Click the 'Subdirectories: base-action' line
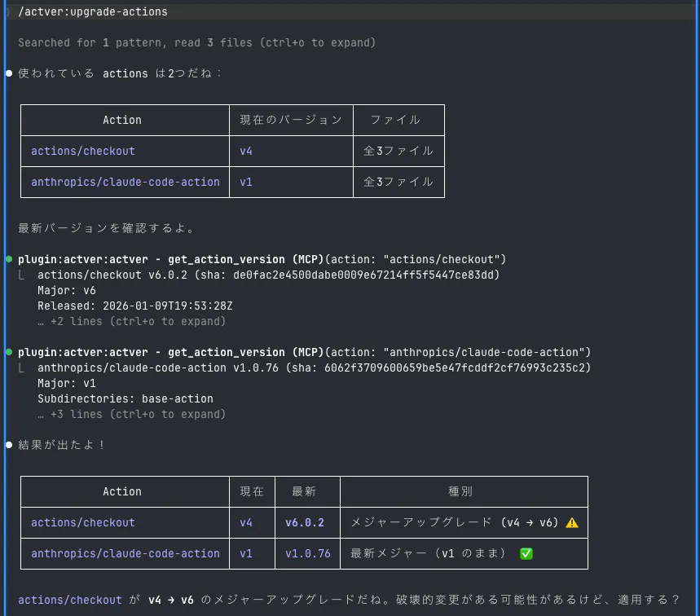This screenshot has height=616, width=700. tap(125, 399)
